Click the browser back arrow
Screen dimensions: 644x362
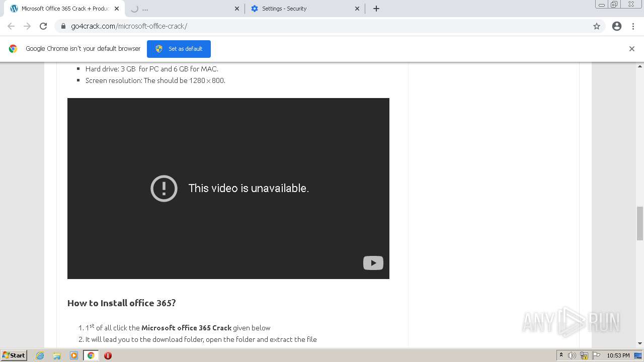[x=11, y=26]
